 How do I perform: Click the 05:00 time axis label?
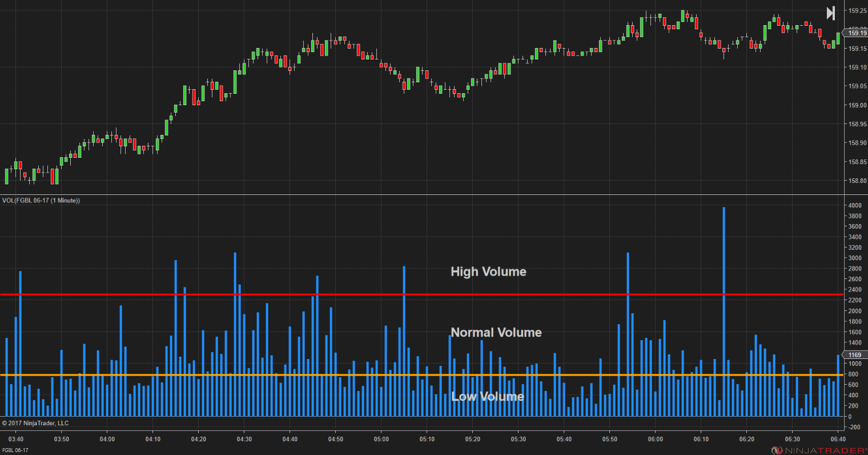click(381, 440)
